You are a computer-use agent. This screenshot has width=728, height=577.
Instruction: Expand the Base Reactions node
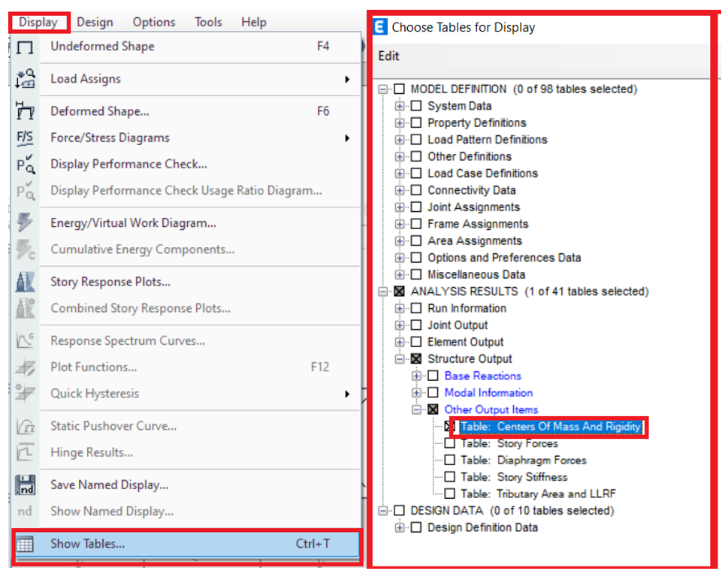pyautogui.click(x=416, y=376)
